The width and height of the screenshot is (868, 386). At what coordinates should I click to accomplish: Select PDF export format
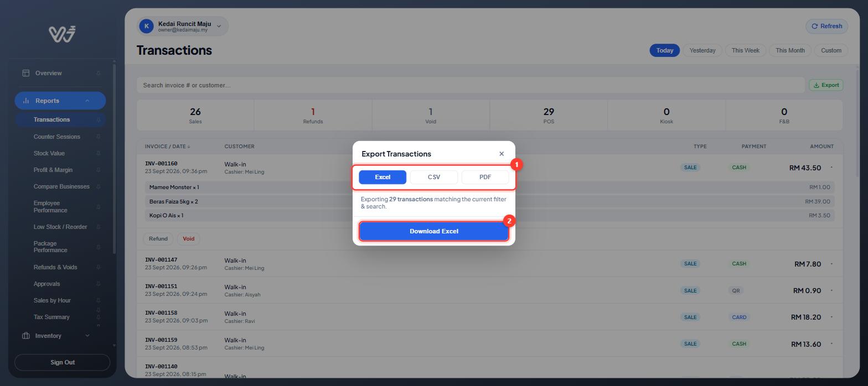485,177
